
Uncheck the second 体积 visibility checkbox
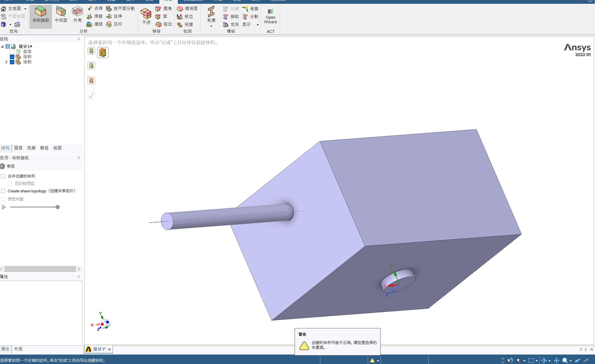click(x=12, y=62)
